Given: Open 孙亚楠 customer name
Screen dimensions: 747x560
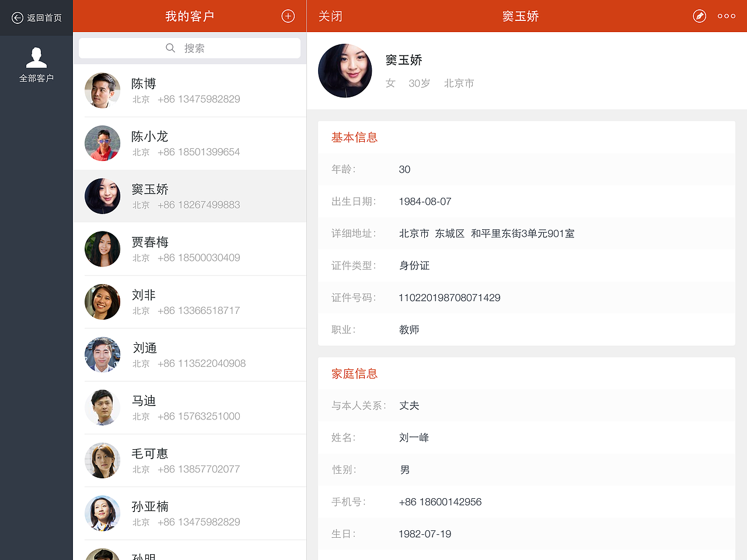Looking at the screenshot, I should 150,507.
